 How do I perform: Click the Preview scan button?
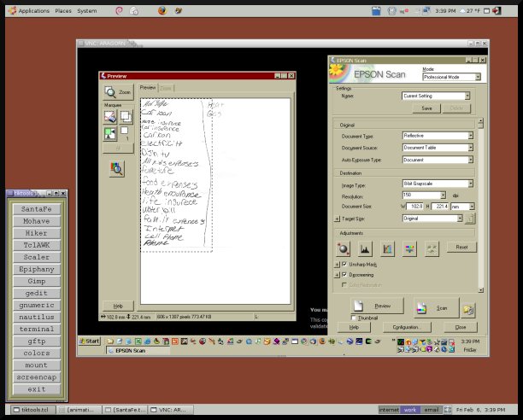[x=377, y=306]
